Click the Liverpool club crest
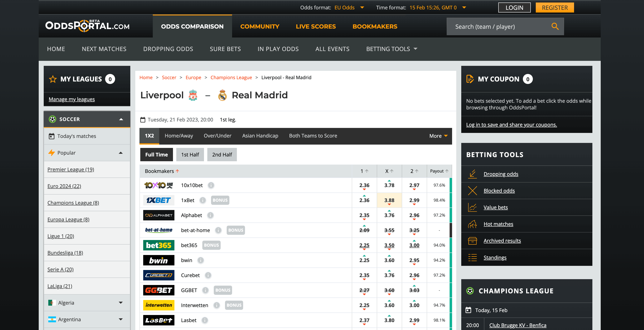644x330 pixels. click(193, 95)
